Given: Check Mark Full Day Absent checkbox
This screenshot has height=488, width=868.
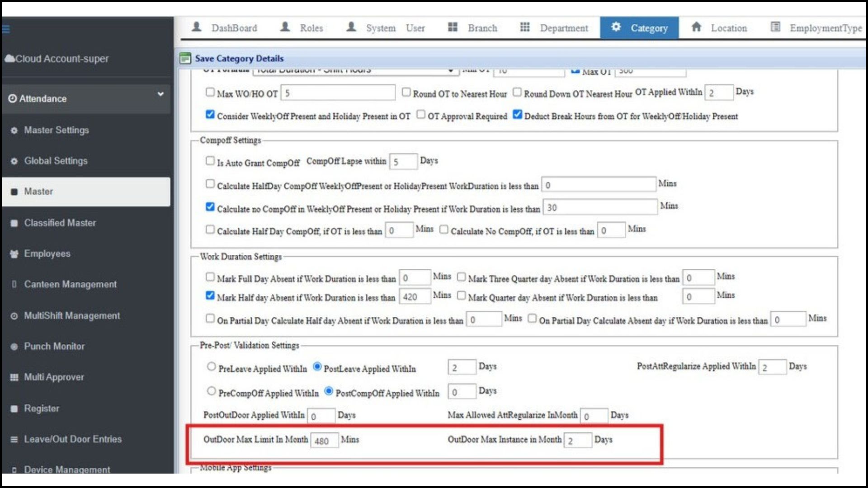Looking at the screenshot, I should (x=210, y=277).
